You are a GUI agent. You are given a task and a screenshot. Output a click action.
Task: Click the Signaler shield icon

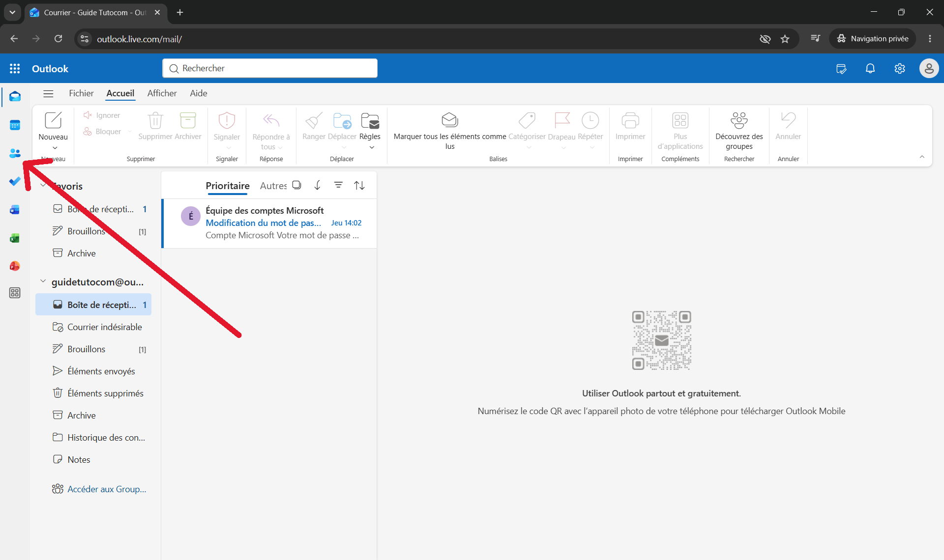(x=227, y=120)
